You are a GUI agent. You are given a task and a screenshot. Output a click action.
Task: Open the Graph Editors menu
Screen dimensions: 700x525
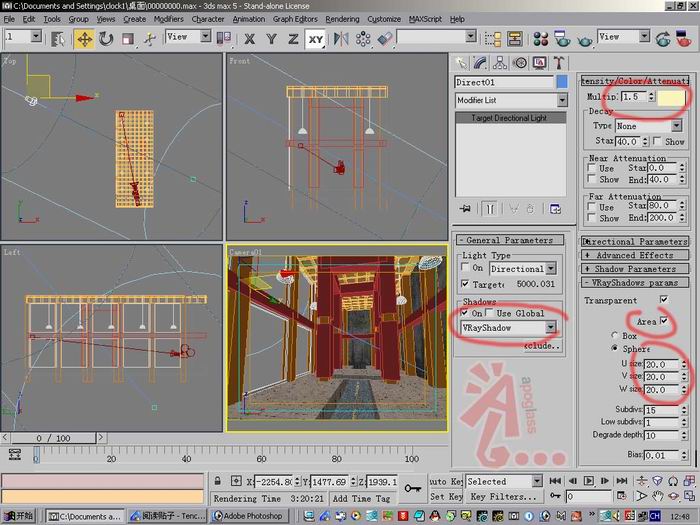[295, 19]
